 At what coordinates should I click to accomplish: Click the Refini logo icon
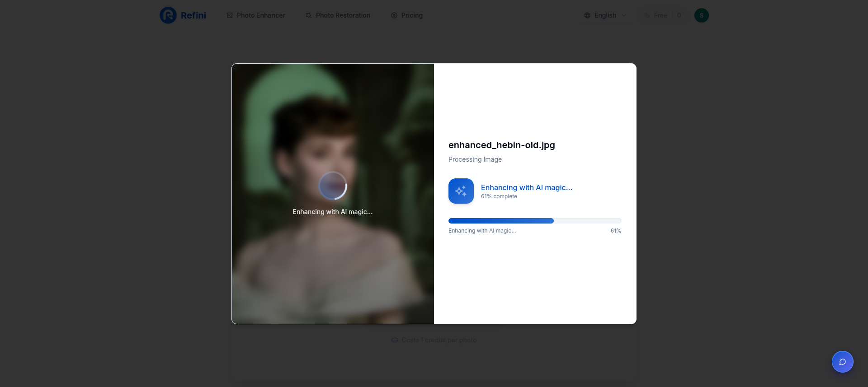[168, 15]
